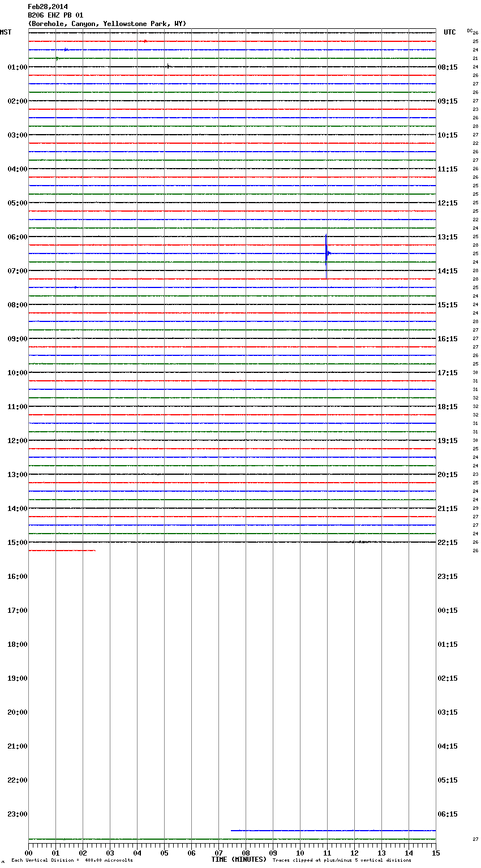Click the UTC label "22:15"

pyautogui.click(x=448, y=543)
